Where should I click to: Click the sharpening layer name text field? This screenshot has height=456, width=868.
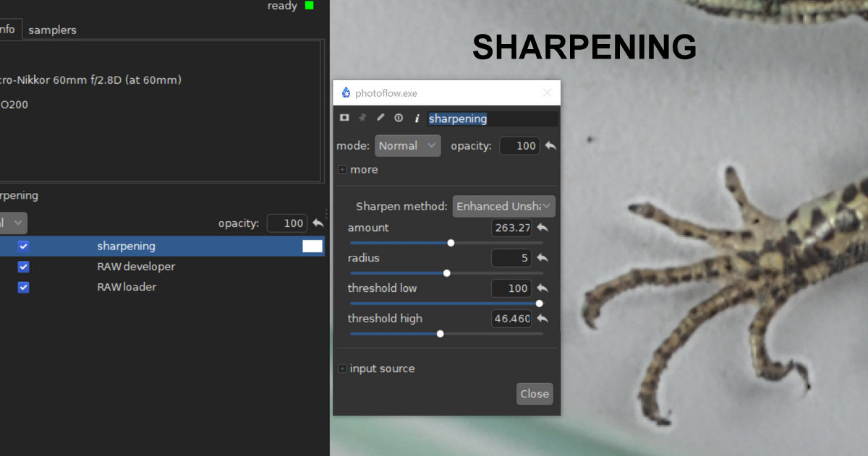pos(492,119)
